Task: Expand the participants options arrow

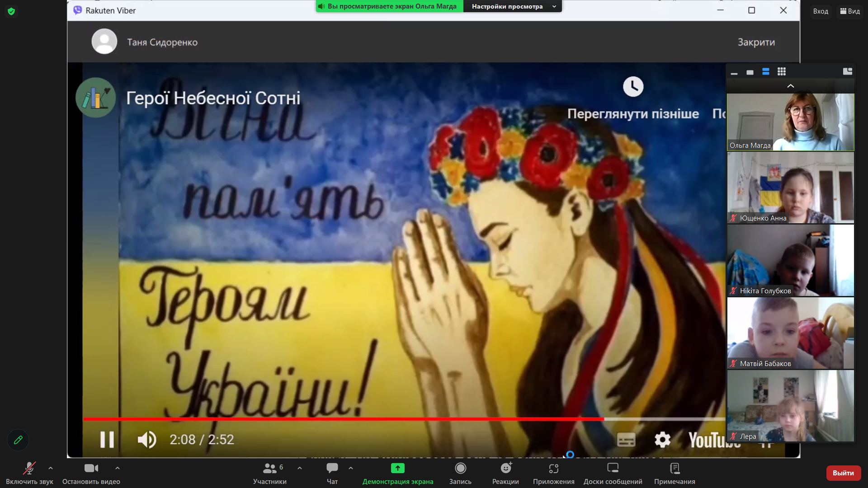Action: [300, 468]
